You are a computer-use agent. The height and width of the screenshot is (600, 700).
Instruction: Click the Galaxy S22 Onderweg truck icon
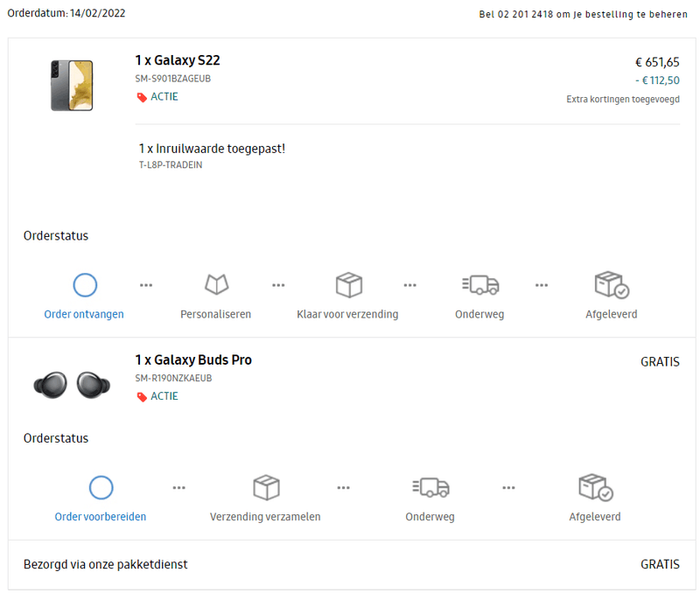coord(479,284)
